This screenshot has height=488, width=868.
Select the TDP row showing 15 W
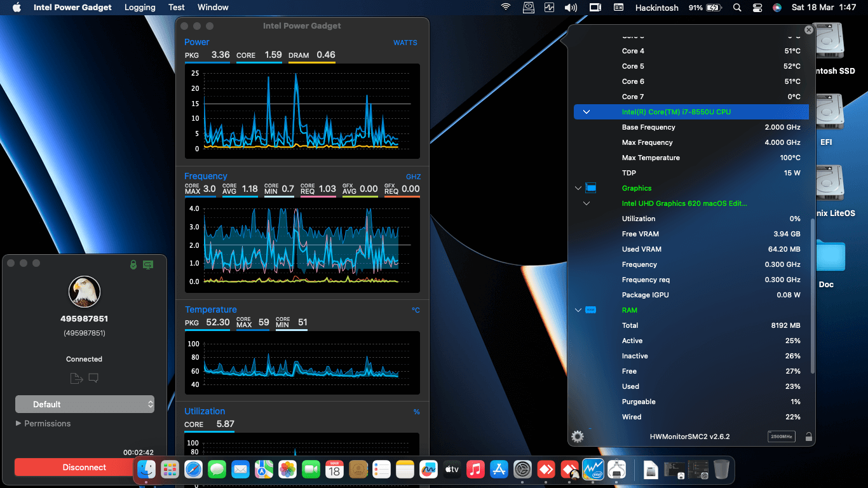[x=691, y=173]
